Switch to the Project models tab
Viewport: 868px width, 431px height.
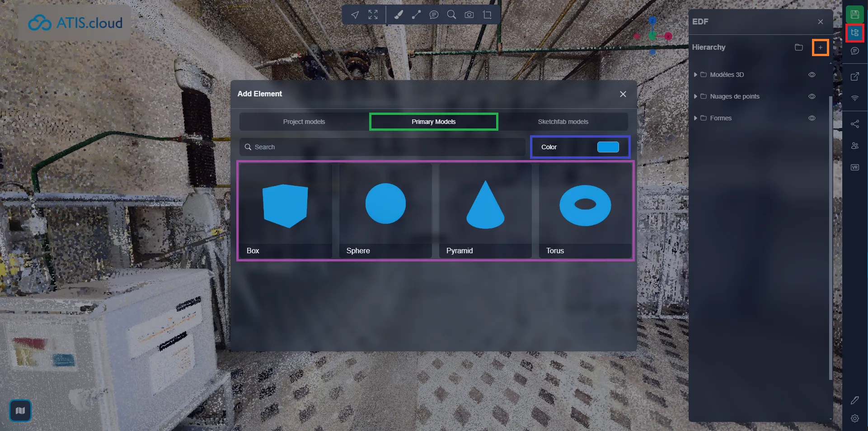point(304,122)
